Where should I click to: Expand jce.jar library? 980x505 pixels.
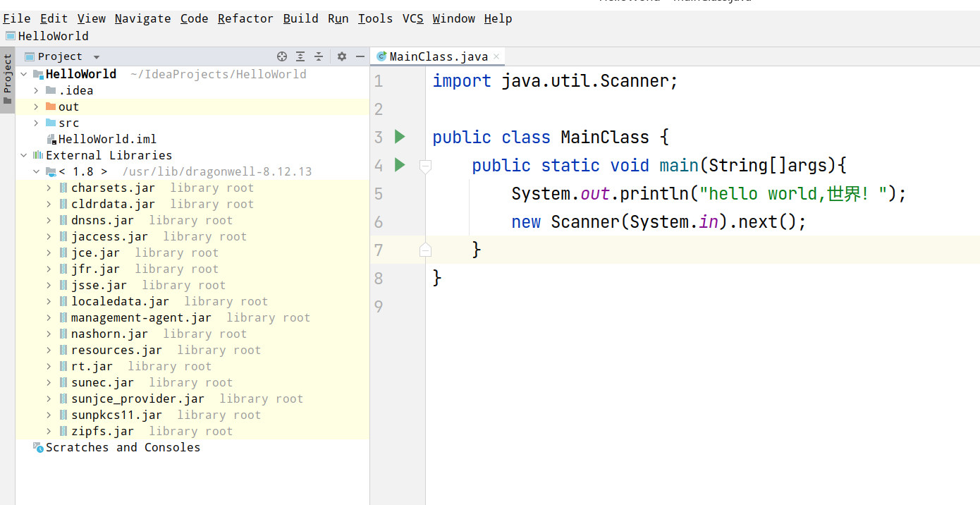pyautogui.click(x=49, y=253)
